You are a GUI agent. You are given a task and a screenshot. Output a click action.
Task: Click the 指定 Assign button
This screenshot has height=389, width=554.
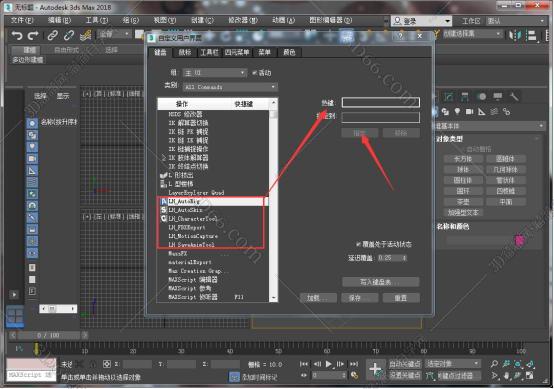[360, 133]
